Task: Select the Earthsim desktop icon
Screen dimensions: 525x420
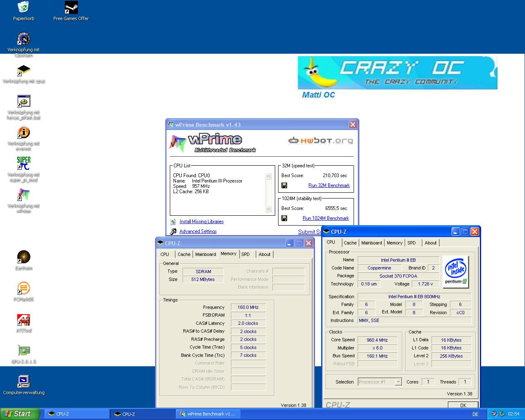Action: pos(23,257)
